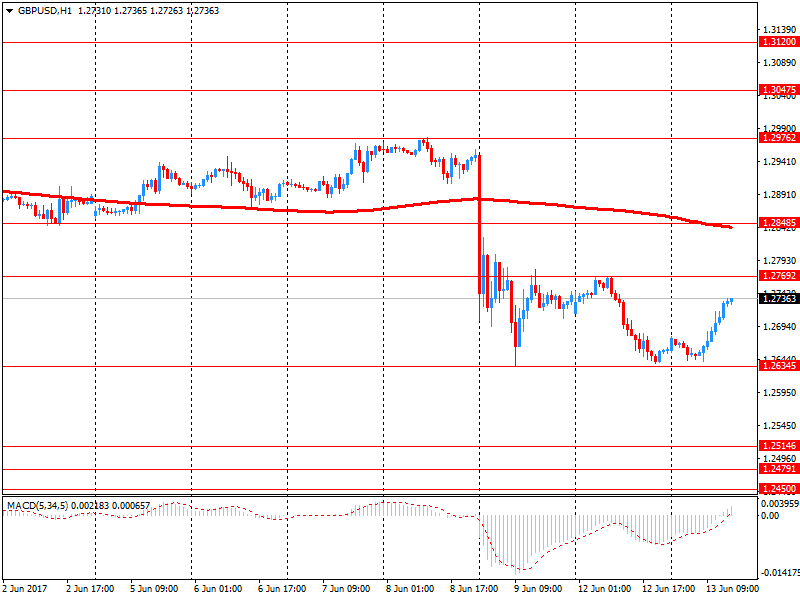The height and width of the screenshot is (600, 800).
Task: Click the 1.26345 red price level label
Action: tap(779, 365)
